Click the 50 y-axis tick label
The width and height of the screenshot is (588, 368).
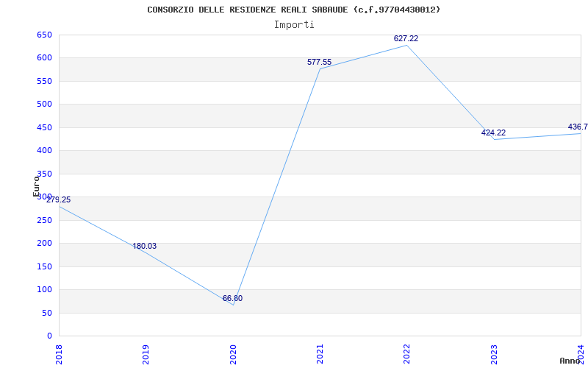[x=46, y=314]
